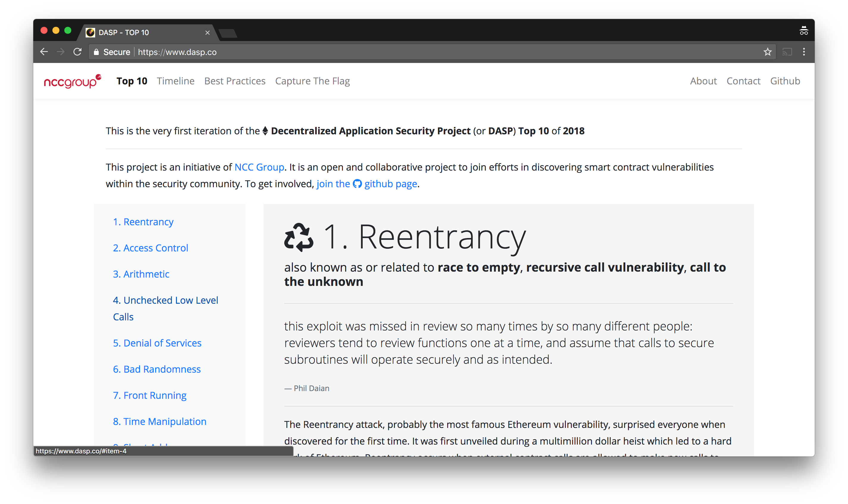Viewport: 848px width, 504px height.
Task: Open Capture The Flag section
Action: (312, 81)
